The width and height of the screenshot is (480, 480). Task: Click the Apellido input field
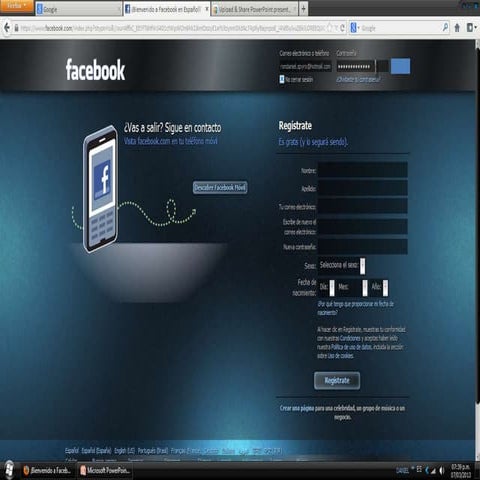point(363,188)
